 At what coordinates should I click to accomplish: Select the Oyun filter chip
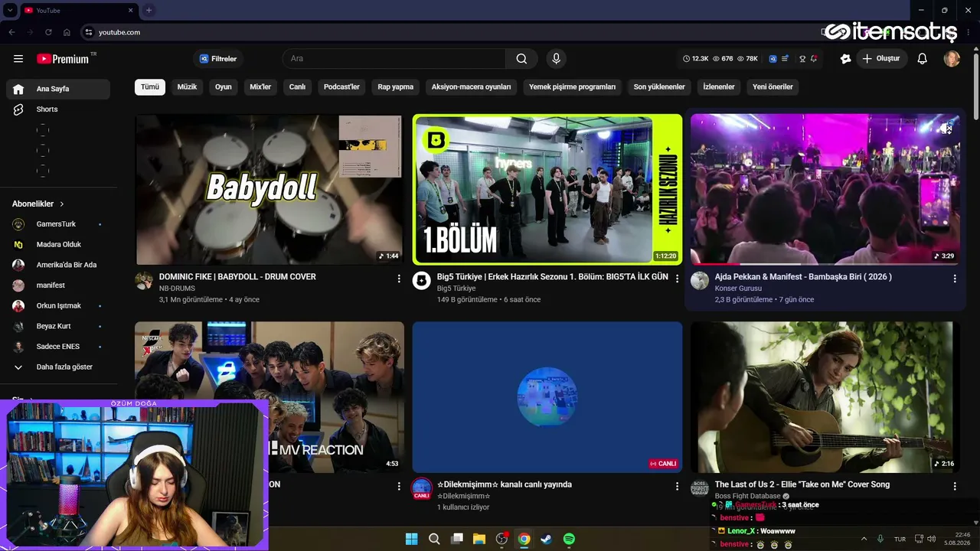224,87
